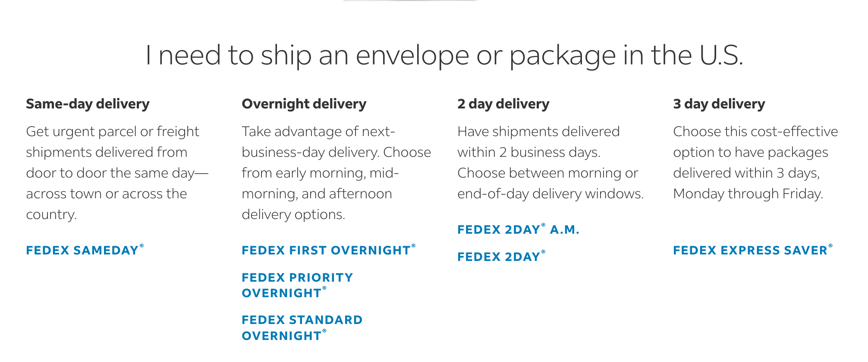Click the 2 day delivery heading
The image size is (868, 362).
click(503, 104)
